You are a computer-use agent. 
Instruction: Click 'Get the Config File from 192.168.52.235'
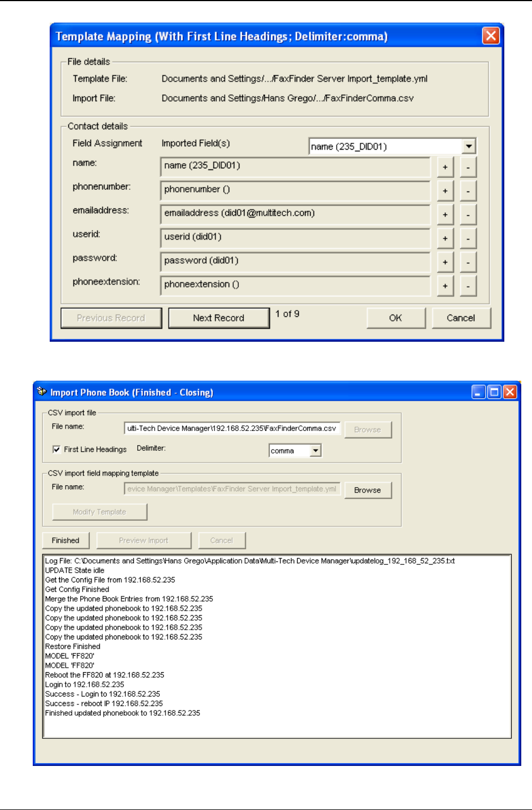coord(110,580)
